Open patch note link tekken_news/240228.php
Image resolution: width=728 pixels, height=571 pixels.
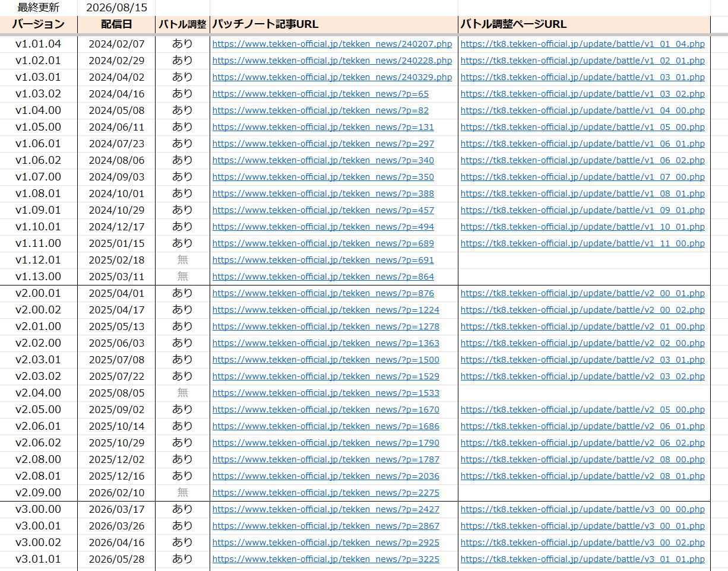(332, 61)
